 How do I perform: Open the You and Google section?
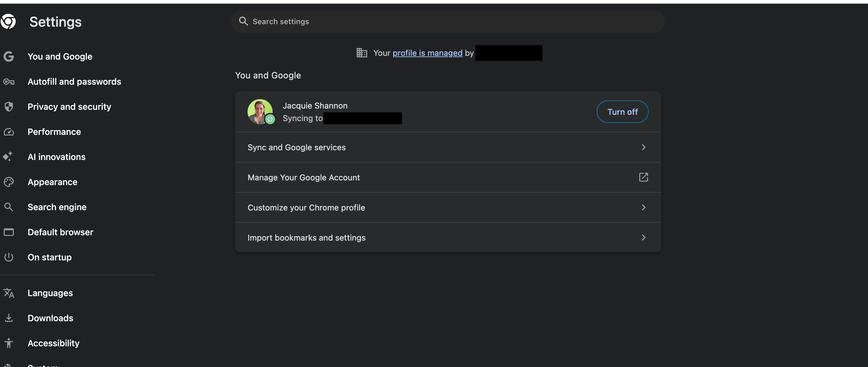click(60, 56)
